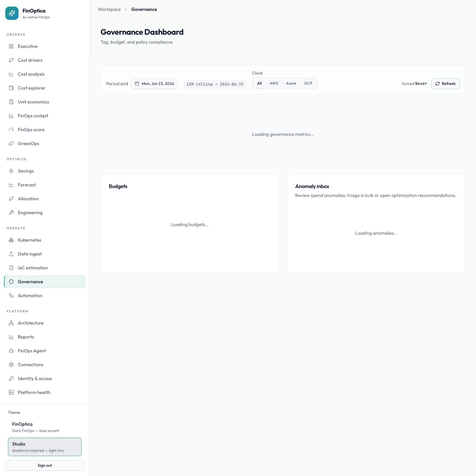Click the Engineering wrench icon
This screenshot has width=476, height=476.
[11, 213]
